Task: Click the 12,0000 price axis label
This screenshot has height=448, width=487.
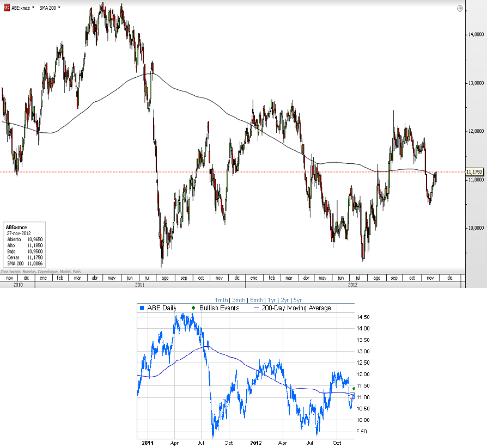Action: coord(476,131)
